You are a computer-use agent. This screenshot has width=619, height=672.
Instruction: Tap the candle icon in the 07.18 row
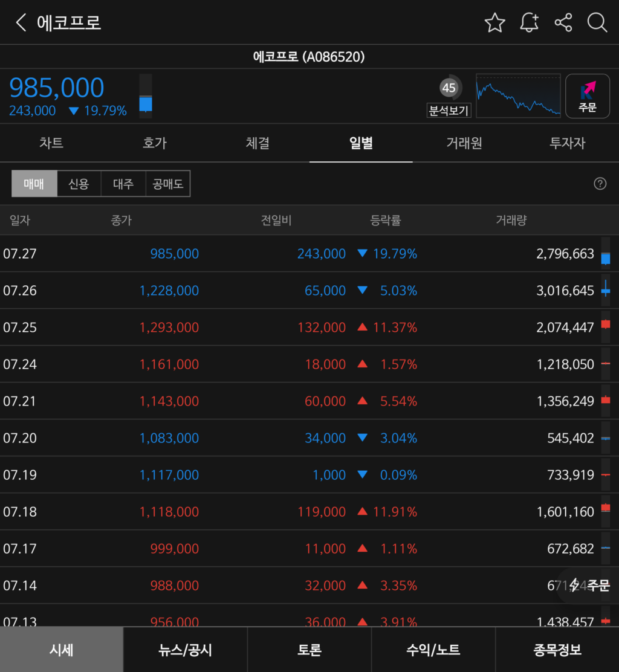pyautogui.click(x=605, y=512)
